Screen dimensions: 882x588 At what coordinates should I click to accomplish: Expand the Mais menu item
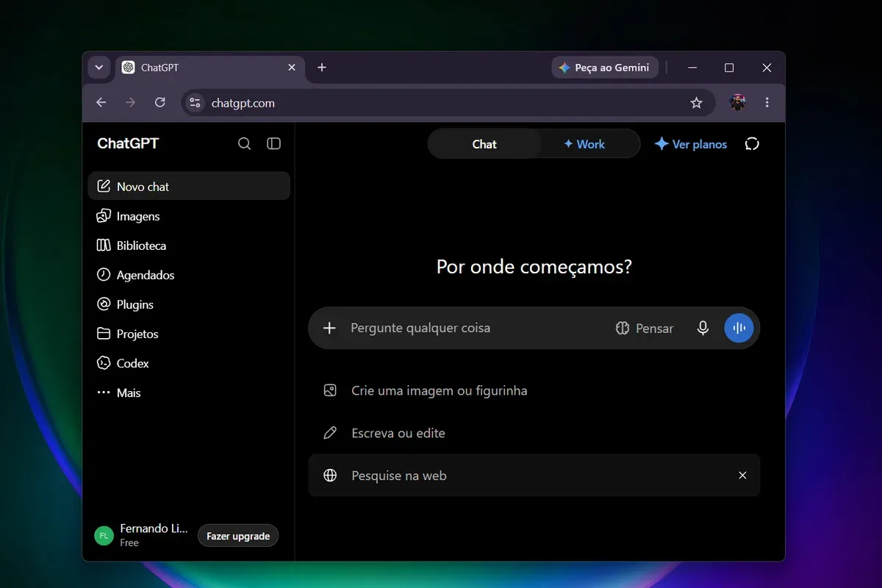(x=189, y=392)
